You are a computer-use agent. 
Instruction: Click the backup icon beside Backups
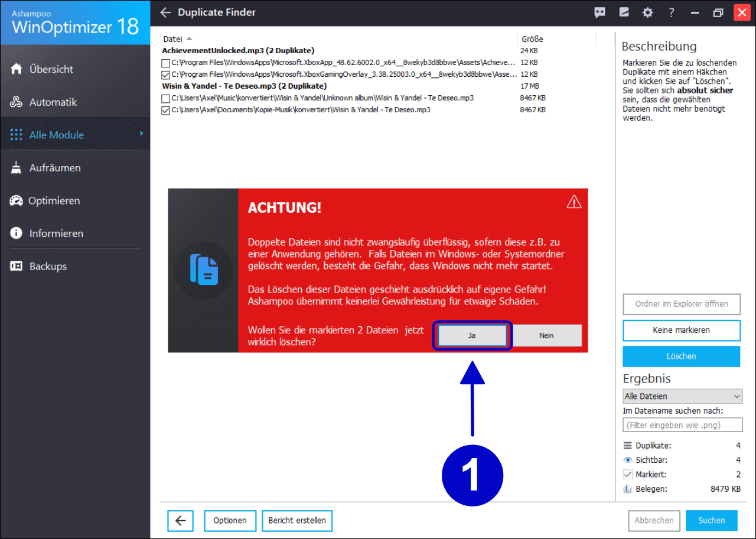(17, 266)
